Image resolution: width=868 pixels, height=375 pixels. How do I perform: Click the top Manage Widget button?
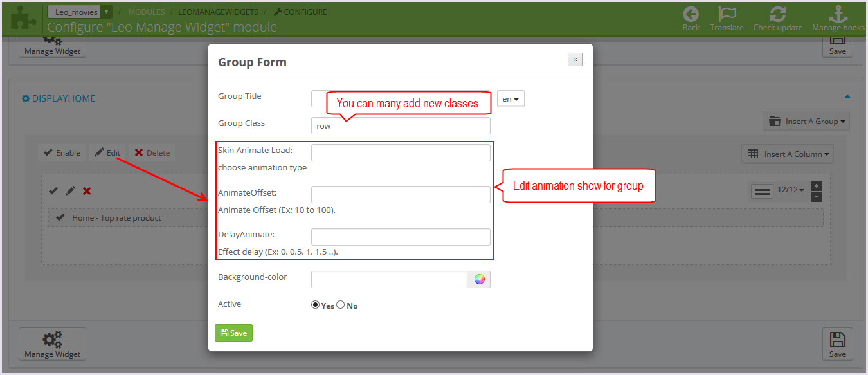point(52,46)
